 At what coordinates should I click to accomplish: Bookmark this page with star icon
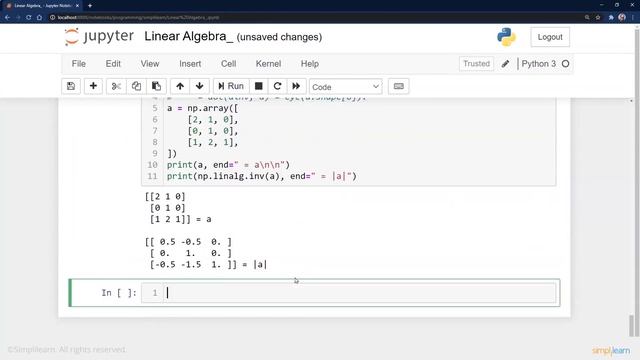(598, 18)
